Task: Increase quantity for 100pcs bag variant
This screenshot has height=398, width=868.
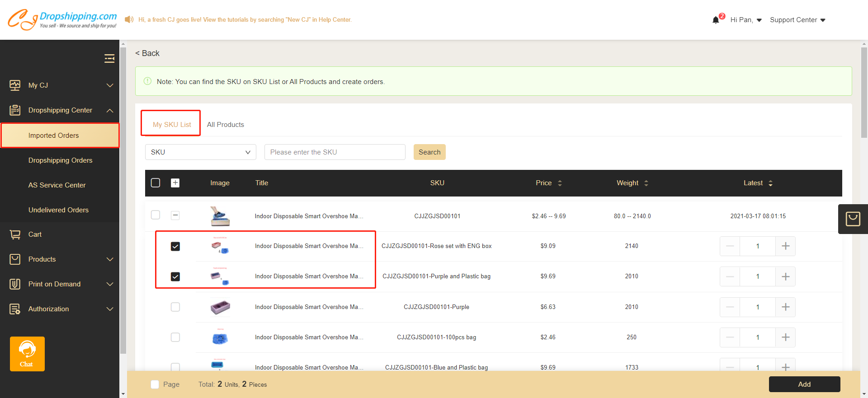Action: coord(785,337)
